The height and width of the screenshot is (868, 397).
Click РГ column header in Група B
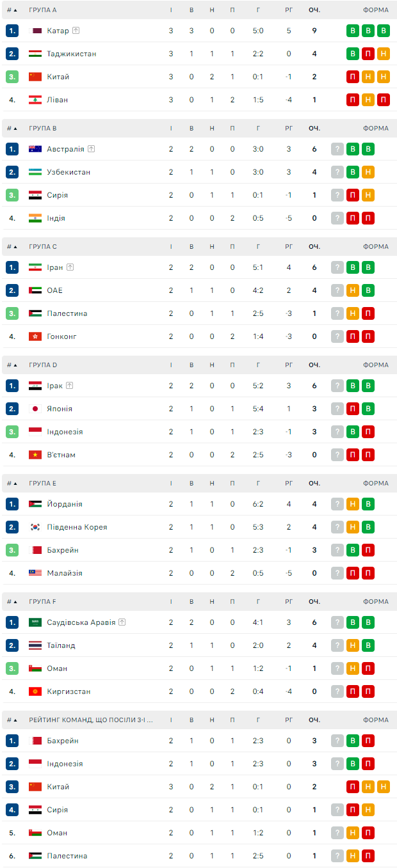coord(289,129)
